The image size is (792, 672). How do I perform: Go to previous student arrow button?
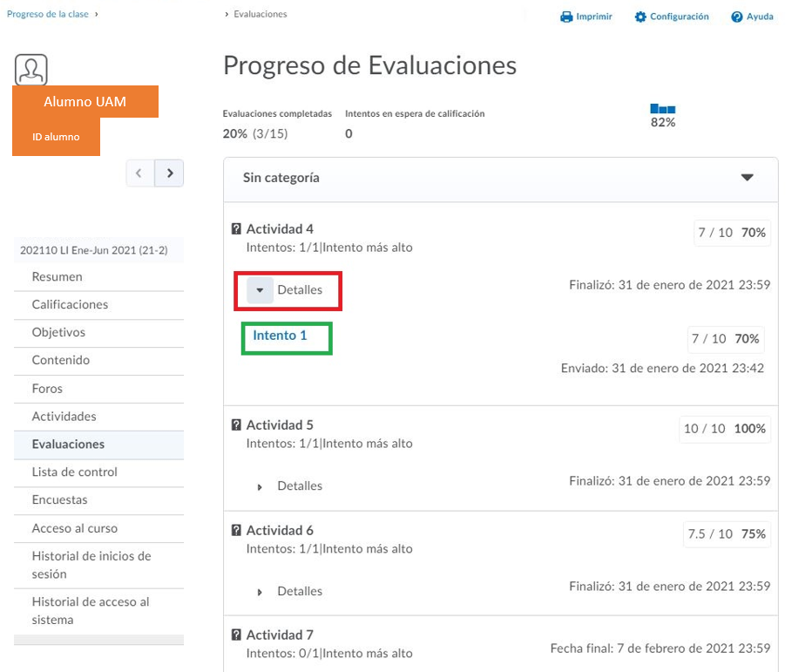139,173
